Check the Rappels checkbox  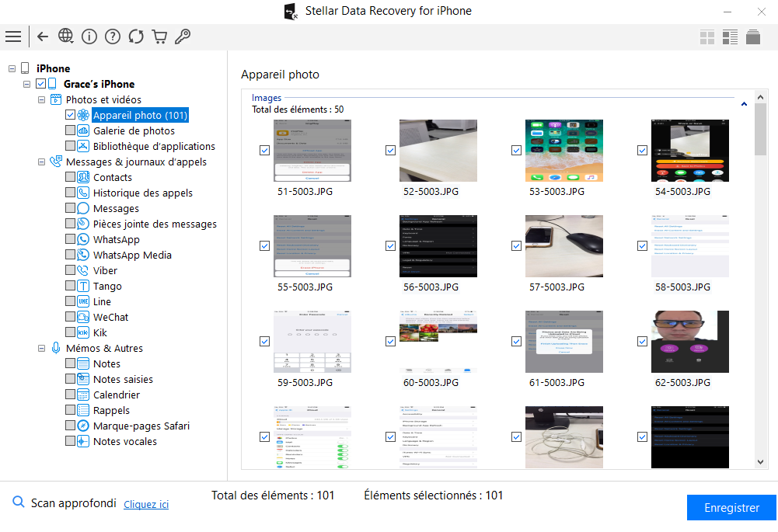point(70,410)
